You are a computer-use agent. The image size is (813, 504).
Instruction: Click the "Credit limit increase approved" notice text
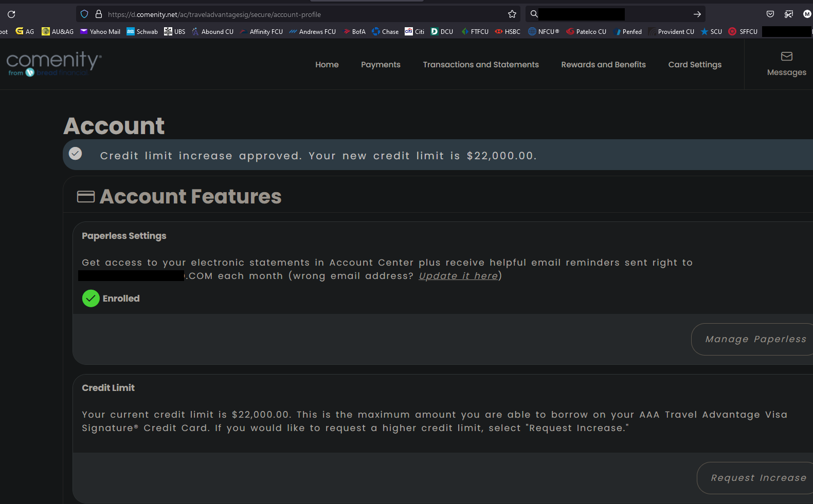[318, 156]
